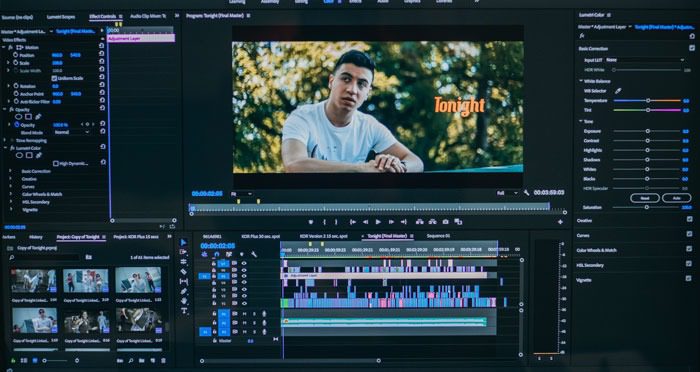Step back one frame

tap(365, 222)
